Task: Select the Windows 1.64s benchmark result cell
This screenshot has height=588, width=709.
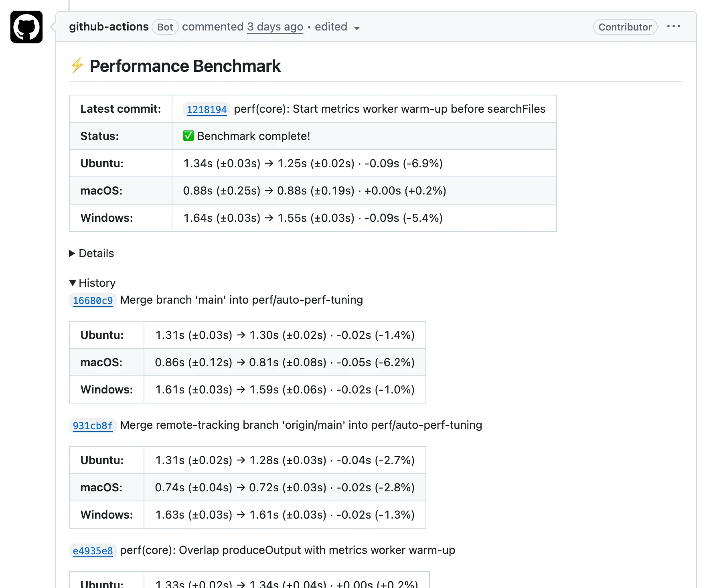Action: [364, 218]
